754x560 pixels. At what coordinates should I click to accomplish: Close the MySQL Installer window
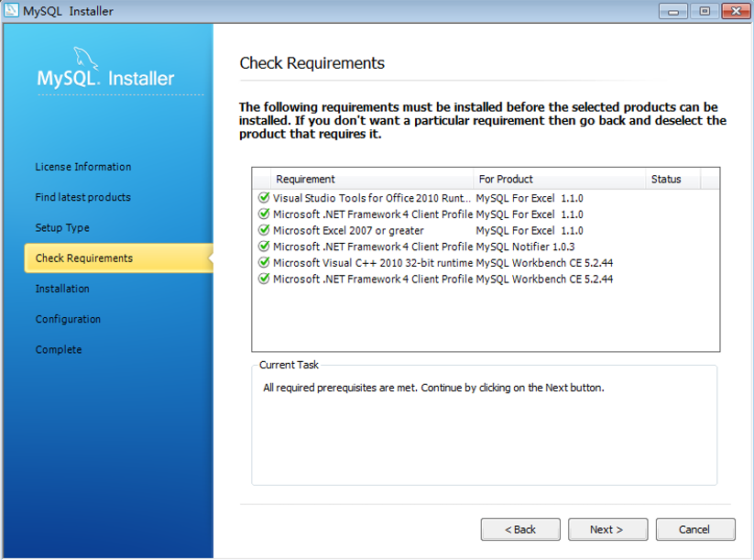point(737,11)
